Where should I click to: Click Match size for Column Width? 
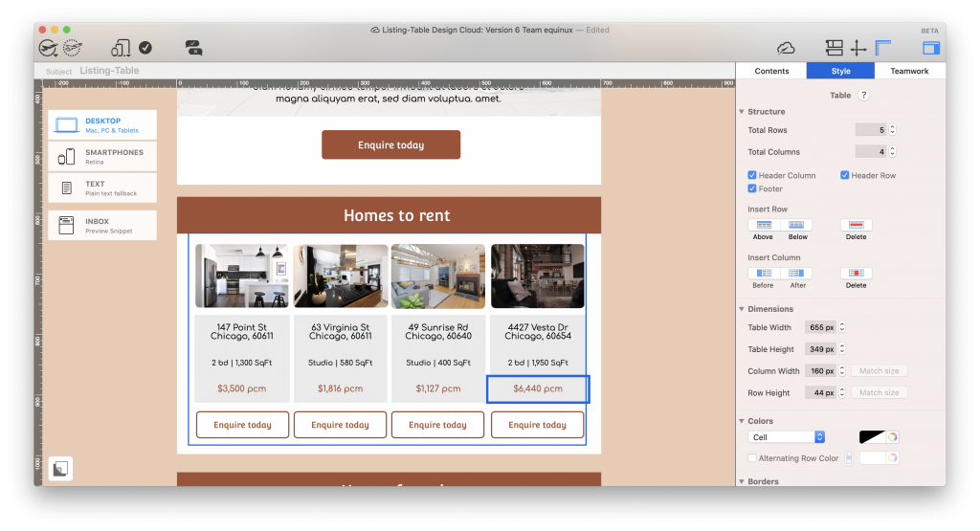pos(879,371)
